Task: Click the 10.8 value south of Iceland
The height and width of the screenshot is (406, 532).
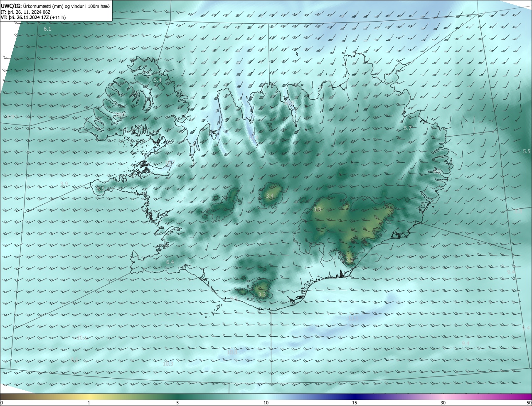Action: [232, 352]
